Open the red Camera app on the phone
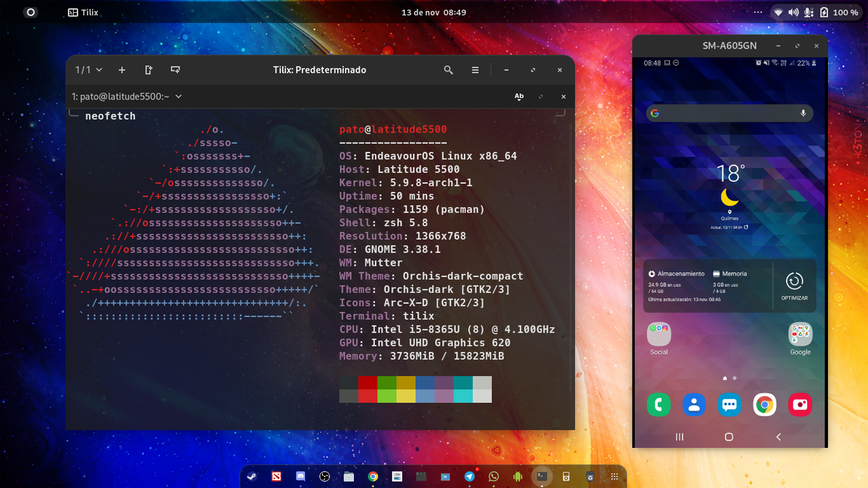 [x=800, y=405]
